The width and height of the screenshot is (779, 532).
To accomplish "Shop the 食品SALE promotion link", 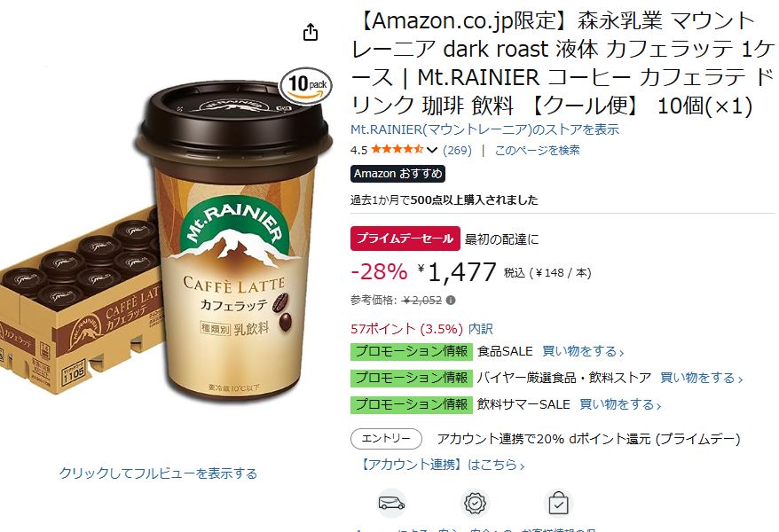I will point(583,351).
